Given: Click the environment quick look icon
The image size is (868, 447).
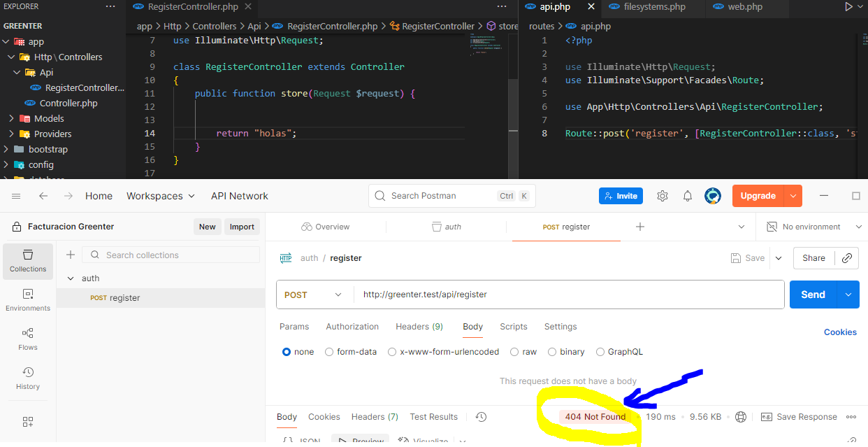Looking at the screenshot, I should (772, 227).
